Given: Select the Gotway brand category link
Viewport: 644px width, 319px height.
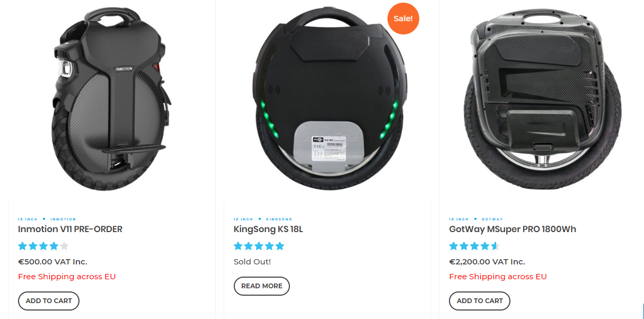Looking at the screenshot, I should (492, 219).
